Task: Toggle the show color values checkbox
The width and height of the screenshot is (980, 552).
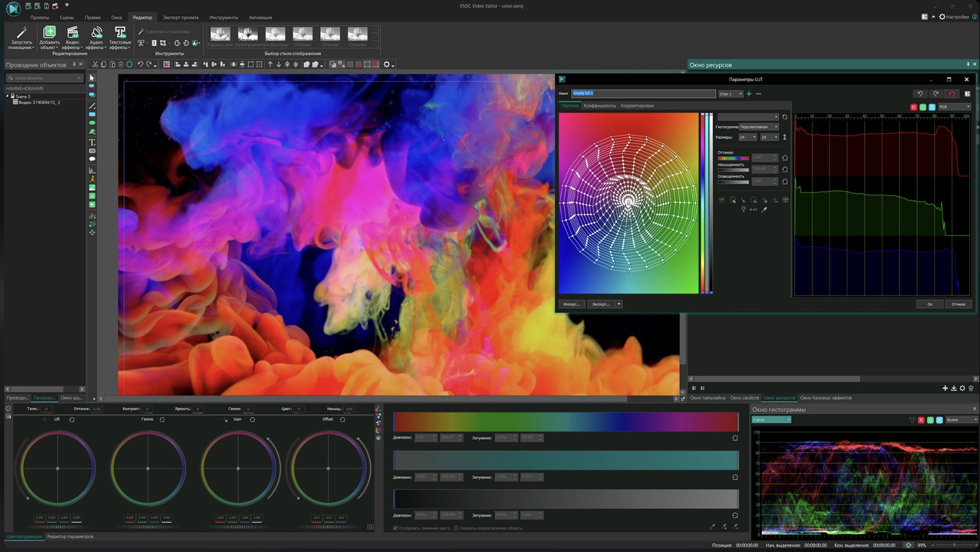Action: pyautogui.click(x=396, y=528)
